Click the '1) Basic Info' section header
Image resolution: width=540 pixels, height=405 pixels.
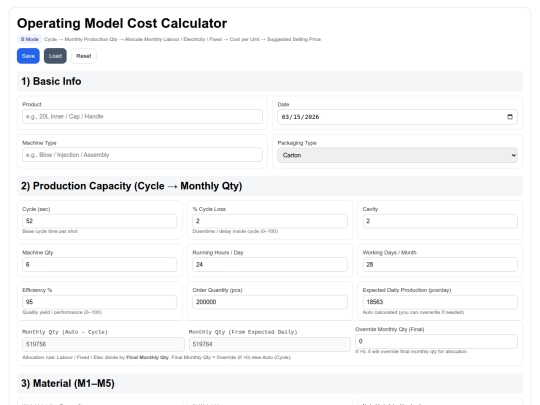point(270,82)
